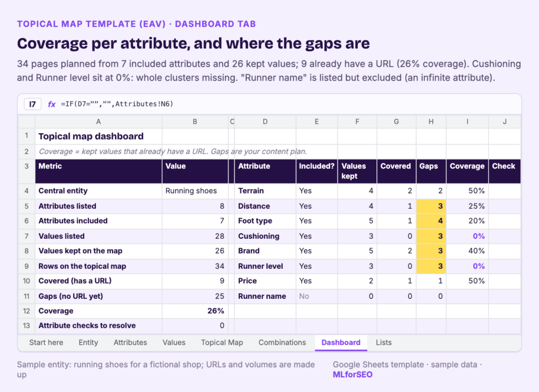Switch to the Entity sheet tab
This screenshot has width=539, height=392.
click(88, 343)
